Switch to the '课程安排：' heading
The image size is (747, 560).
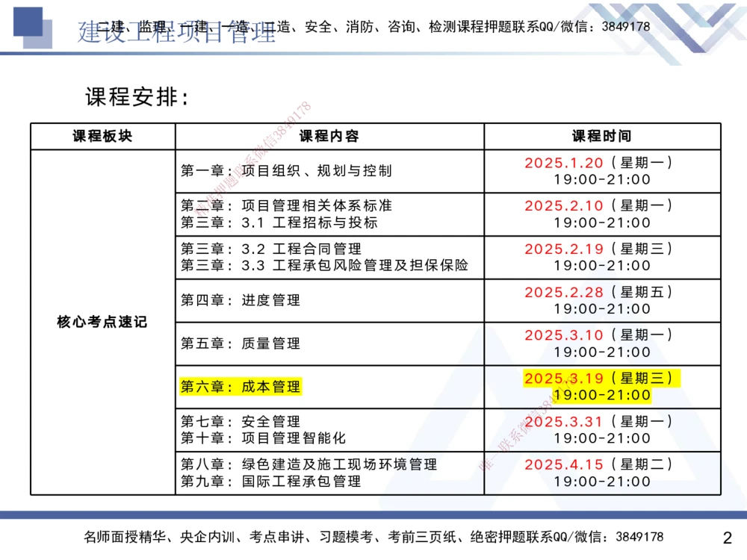point(133,96)
